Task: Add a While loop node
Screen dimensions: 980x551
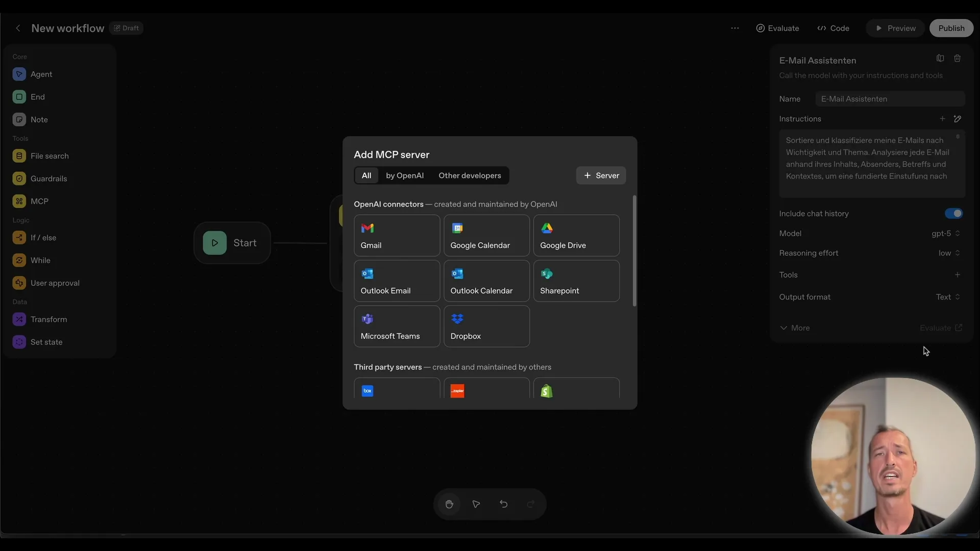Action: pos(39,260)
